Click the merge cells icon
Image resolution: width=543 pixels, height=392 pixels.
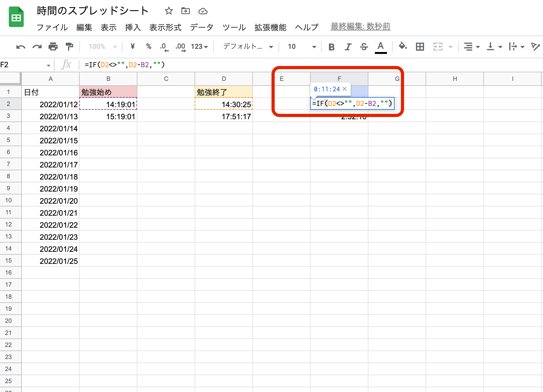click(438, 47)
